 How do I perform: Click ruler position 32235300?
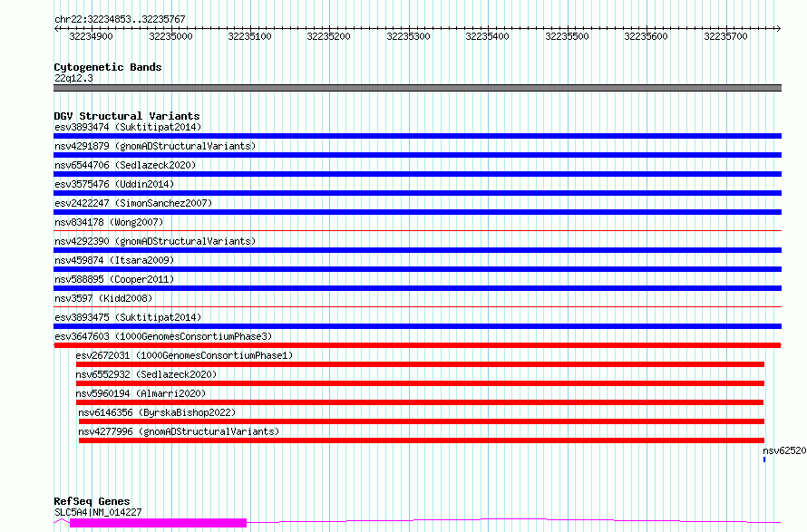pos(408,36)
